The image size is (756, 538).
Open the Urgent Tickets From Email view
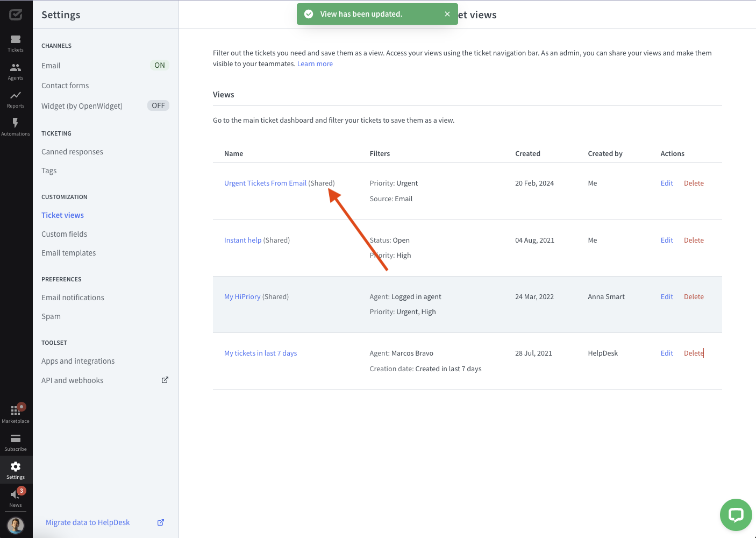[x=265, y=183]
